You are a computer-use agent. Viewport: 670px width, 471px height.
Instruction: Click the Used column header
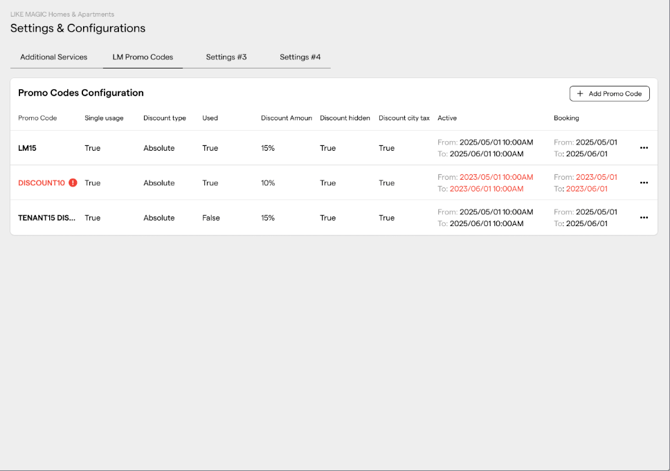210,118
